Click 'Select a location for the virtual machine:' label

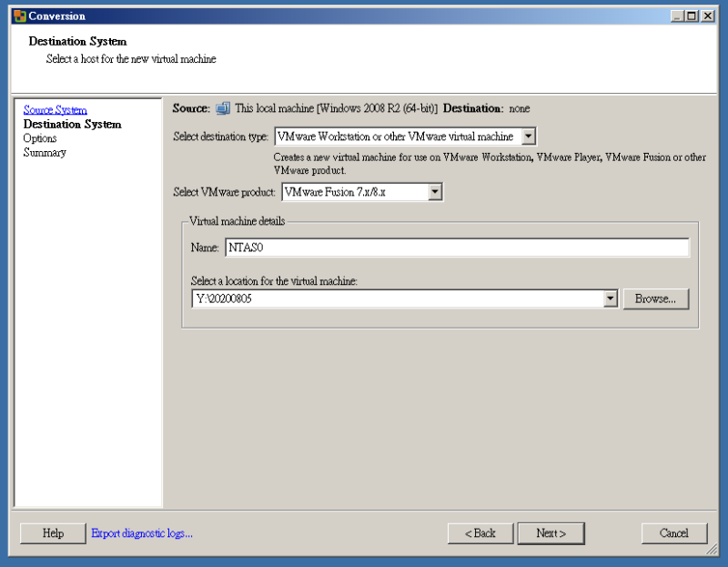[x=274, y=281]
